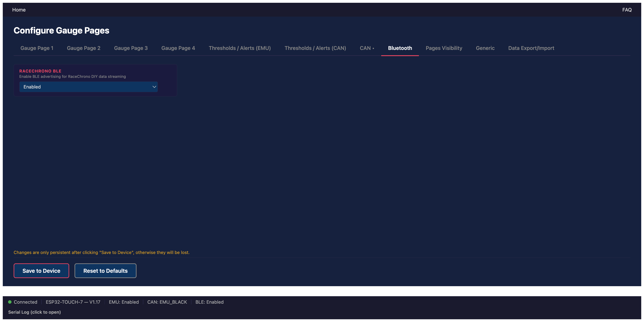Switch to Gauge Page 2 tab
Image resolution: width=644 pixels, height=322 pixels.
[x=83, y=48]
